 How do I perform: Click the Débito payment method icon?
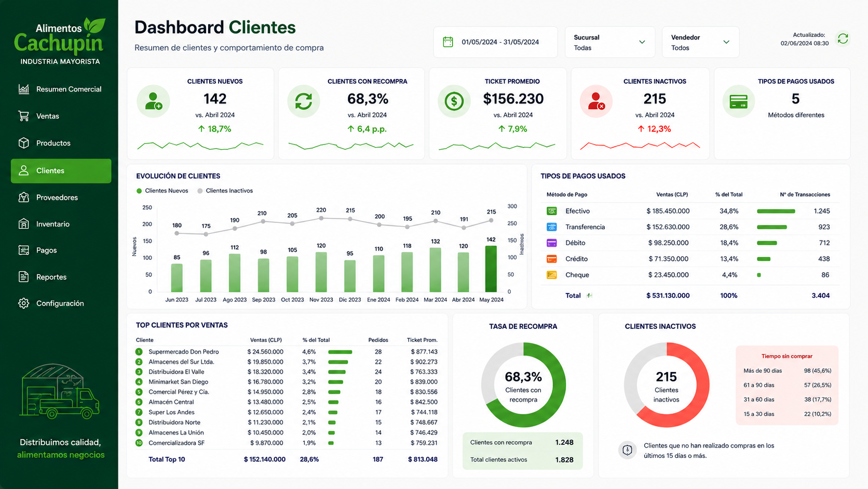(x=552, y=243)
